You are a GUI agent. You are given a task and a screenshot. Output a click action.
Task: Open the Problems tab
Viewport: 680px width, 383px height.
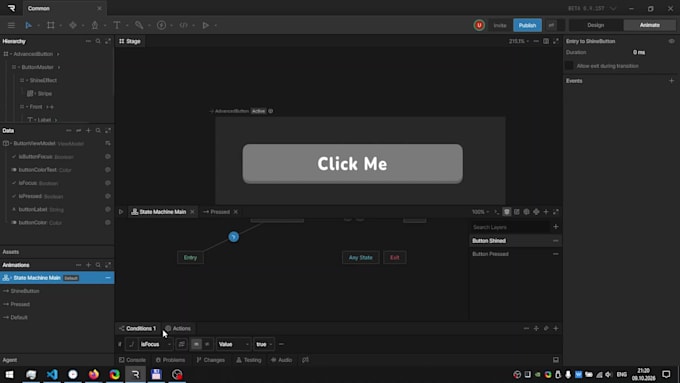coord(170,360)
